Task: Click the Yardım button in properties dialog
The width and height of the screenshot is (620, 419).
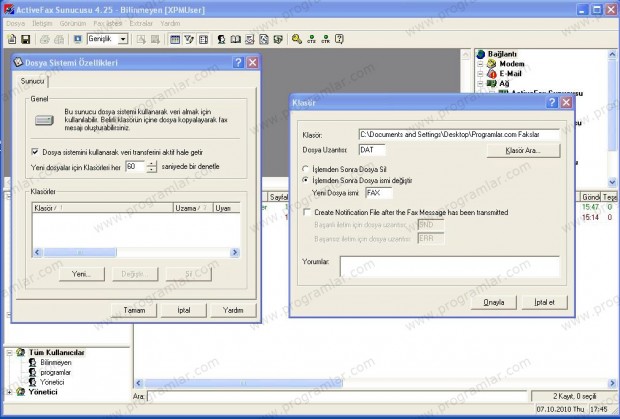Action: coord(233,310)
